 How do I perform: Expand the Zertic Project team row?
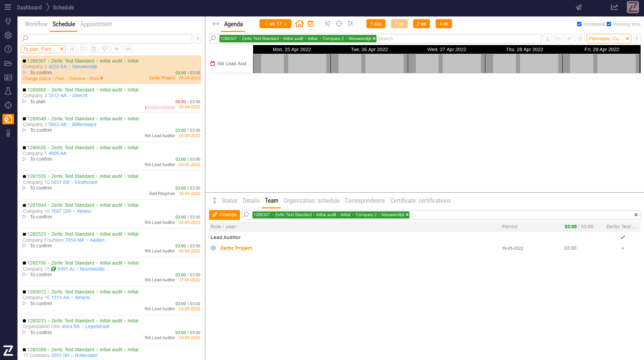(213, 248)
